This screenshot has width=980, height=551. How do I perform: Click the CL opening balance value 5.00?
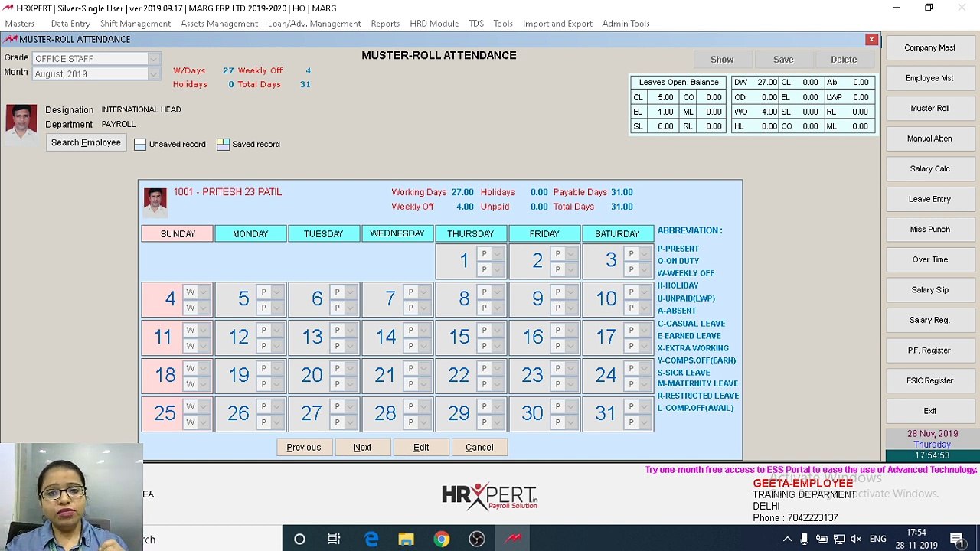[665, 97]
